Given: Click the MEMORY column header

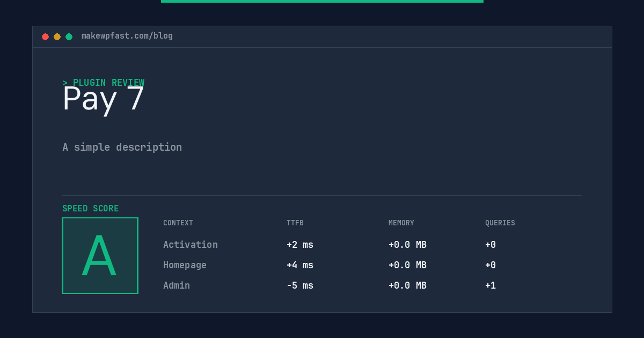Looking at the screenshot, I should click(401, 223).
